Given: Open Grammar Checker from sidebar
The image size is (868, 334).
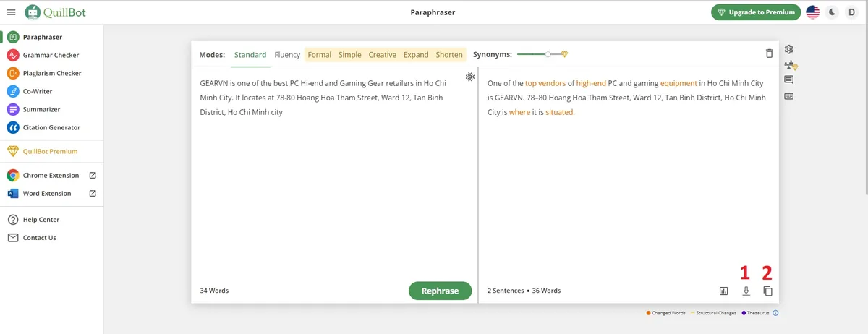Looking at the screenshot, I should 51,55.
